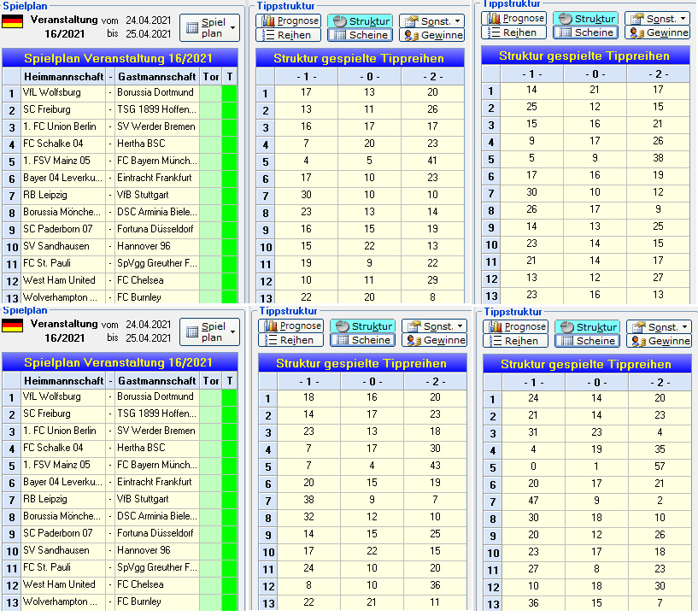Open Prognose chart in panel showing 43

tap(291, 326)
